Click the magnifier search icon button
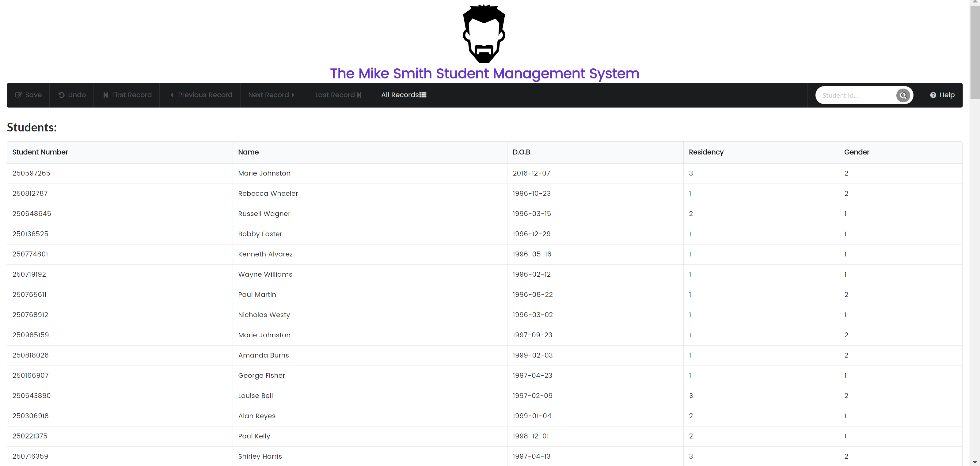 coord(903,95)
